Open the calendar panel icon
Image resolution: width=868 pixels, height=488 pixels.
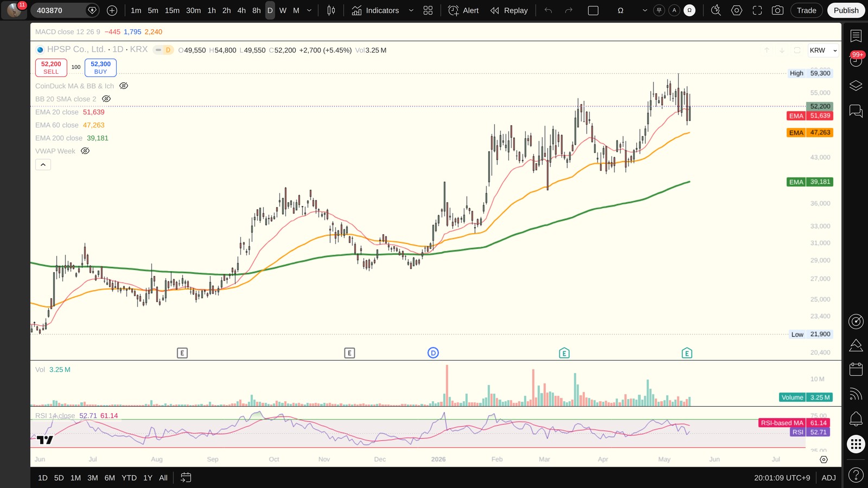[x=856, y=369]
